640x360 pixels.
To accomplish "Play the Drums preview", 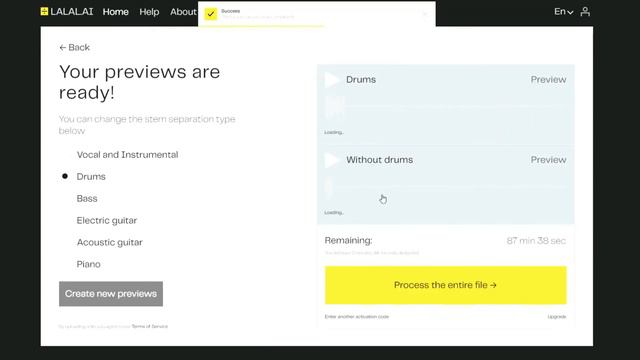I will [x=332, y=80].
